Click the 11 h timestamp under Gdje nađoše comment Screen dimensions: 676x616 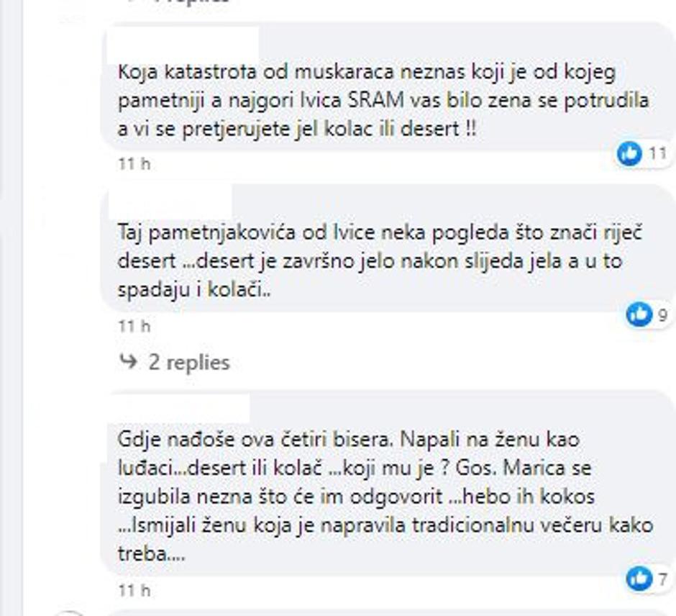[x=134, y=591]
